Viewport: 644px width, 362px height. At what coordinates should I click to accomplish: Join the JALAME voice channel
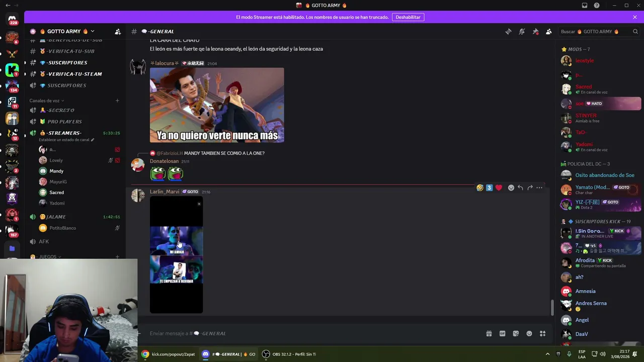click(x=57, y=217)
